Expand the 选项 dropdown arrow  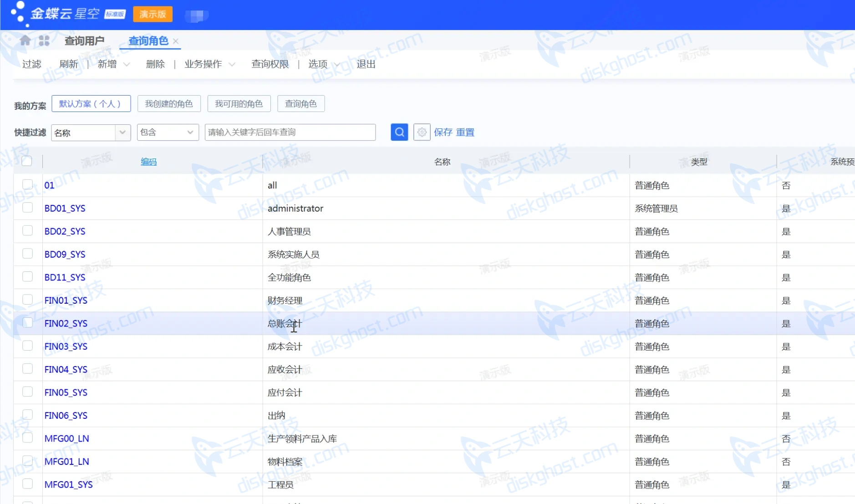(337, 65)
